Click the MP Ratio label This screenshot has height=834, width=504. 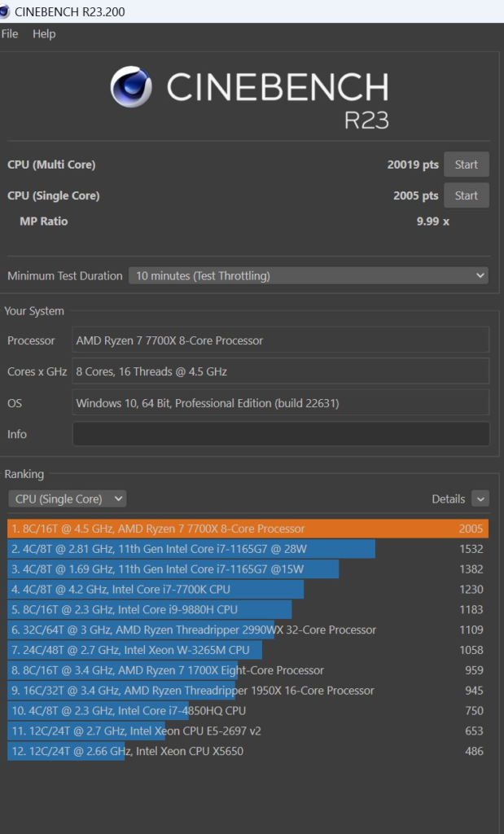(44, 222)
